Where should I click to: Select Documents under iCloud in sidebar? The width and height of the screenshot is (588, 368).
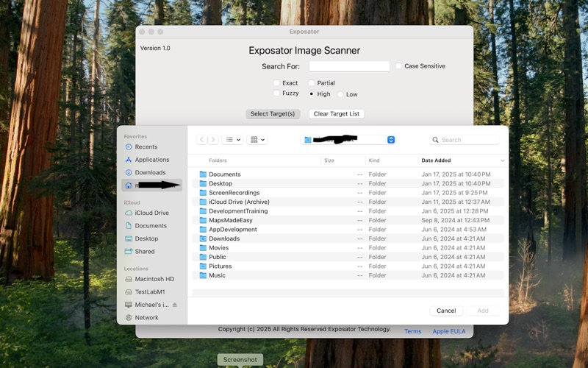tap(146, 226)
